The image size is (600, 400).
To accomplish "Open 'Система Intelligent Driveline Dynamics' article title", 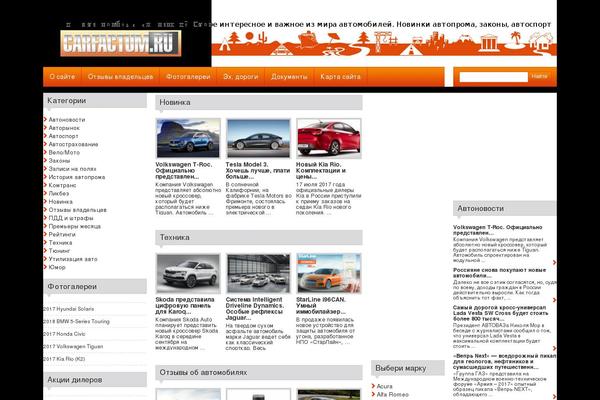I will point(255,309).
